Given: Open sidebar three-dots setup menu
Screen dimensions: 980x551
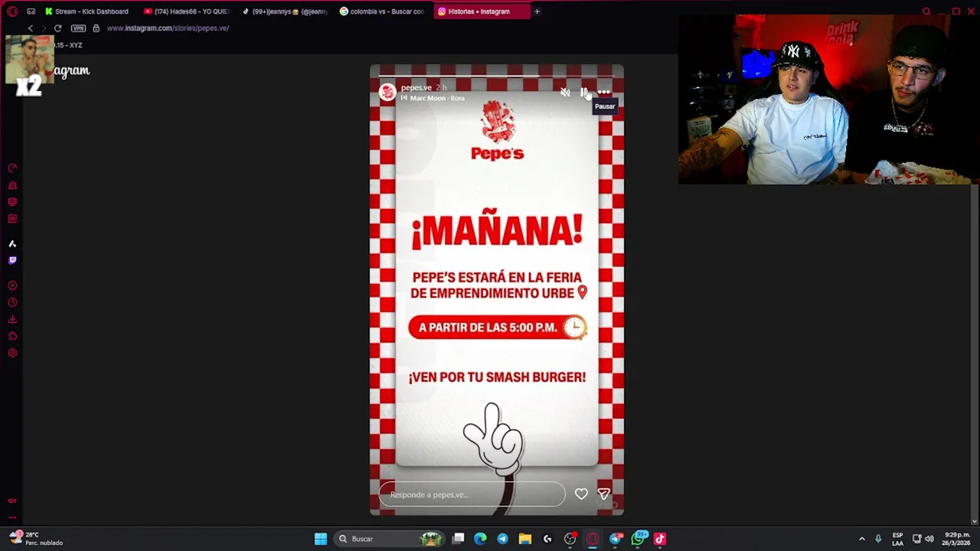Looking at the screenshot, I should (12, 518).
